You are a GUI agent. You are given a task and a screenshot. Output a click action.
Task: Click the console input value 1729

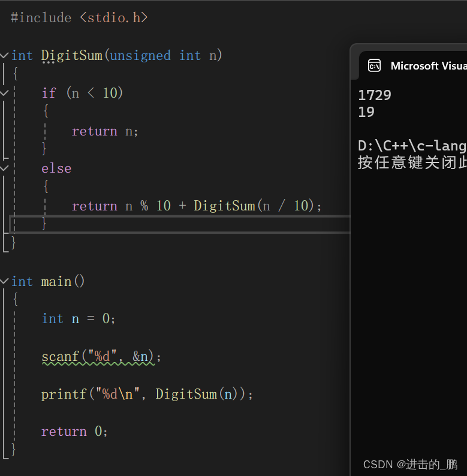coord(375,95)
